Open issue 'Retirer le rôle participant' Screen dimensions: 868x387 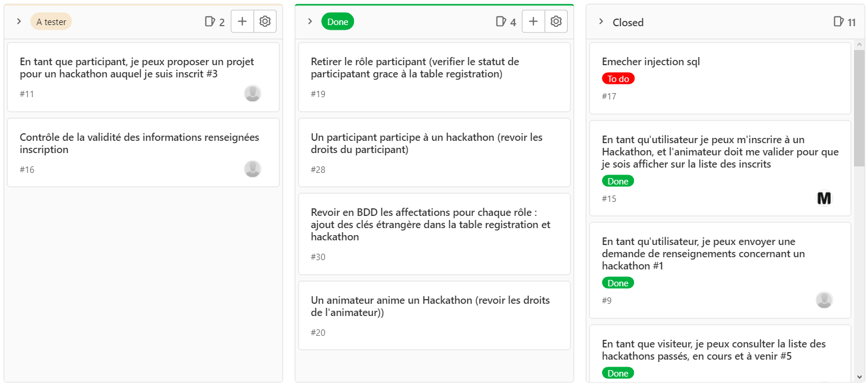point(414,68)
